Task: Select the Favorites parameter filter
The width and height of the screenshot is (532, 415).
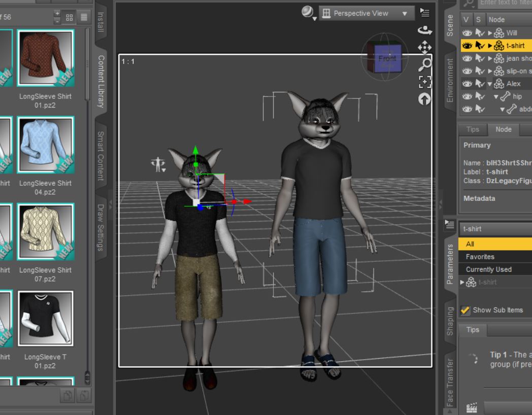Action: point(480,257)
